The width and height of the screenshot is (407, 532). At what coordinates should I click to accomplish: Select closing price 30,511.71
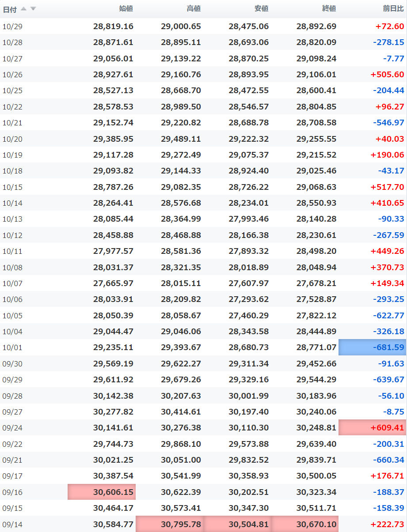click(316, 508)
